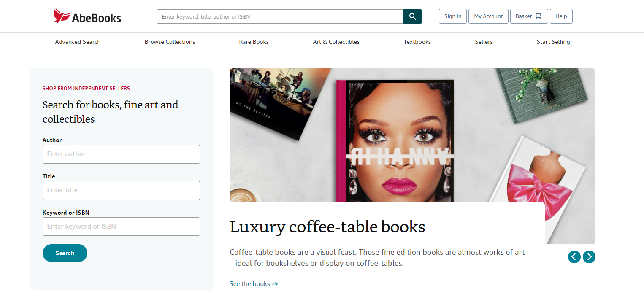Image resolution: width=644 pixels, height=302 pixels.
Task: Go to Rare Books section
Action: pos(254,42)
